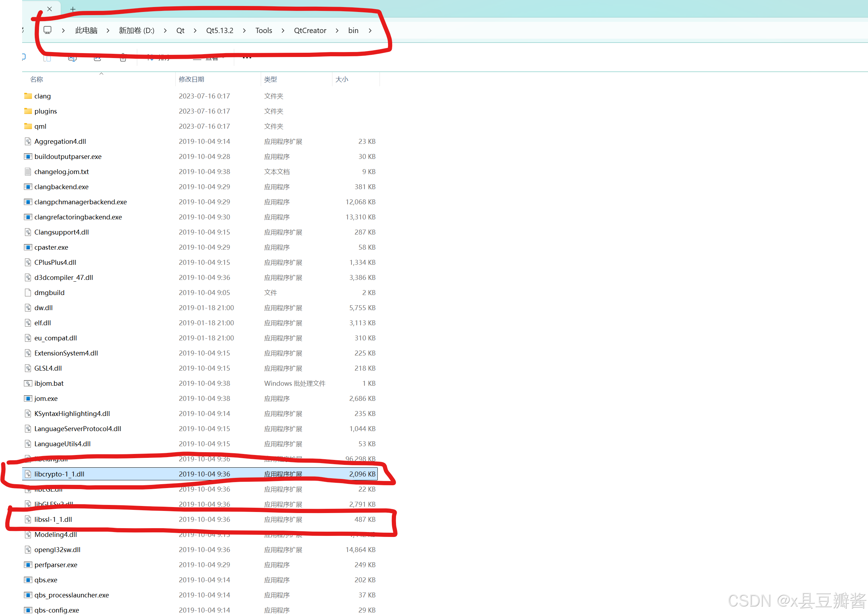Select the clang folder icon
The image size is (868, 615).
pyautogui.click(x=28, y=96)
